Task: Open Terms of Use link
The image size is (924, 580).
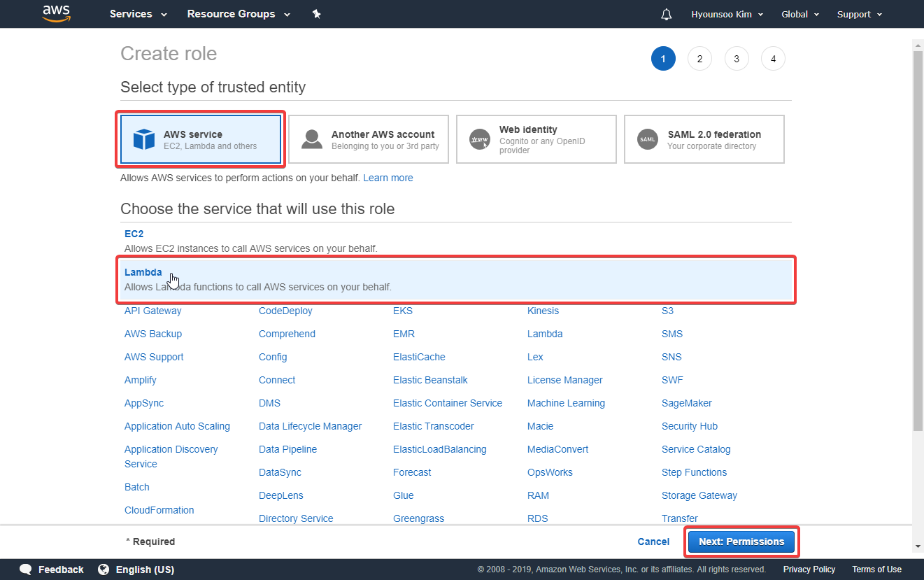Action: (876, 570)
